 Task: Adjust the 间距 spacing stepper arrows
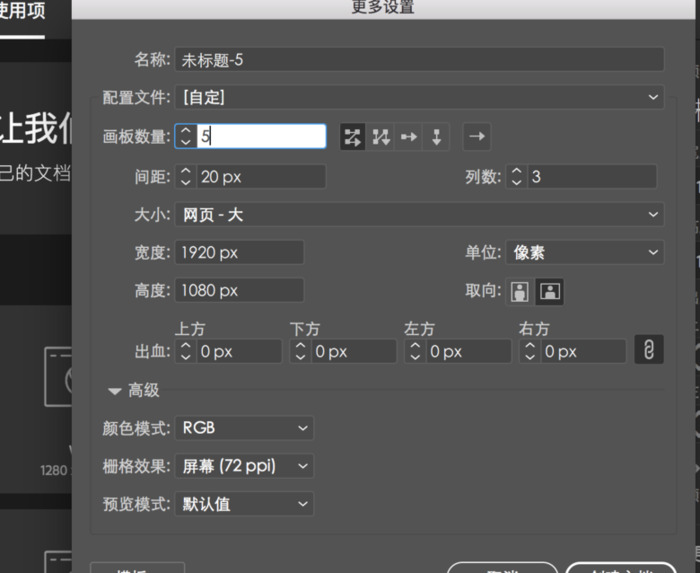[x=186, y=177]
